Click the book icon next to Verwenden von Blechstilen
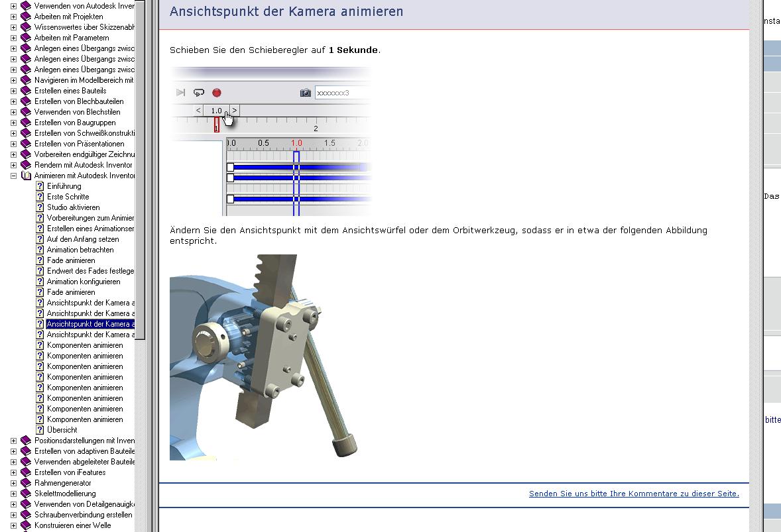The image size is (781, 532). pyautogui.click(x=26, y=112)
